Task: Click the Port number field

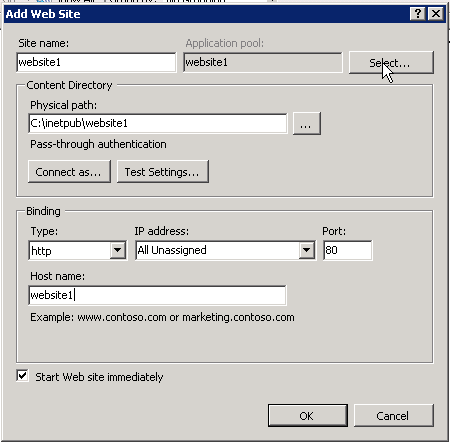Action: [347, 250]
